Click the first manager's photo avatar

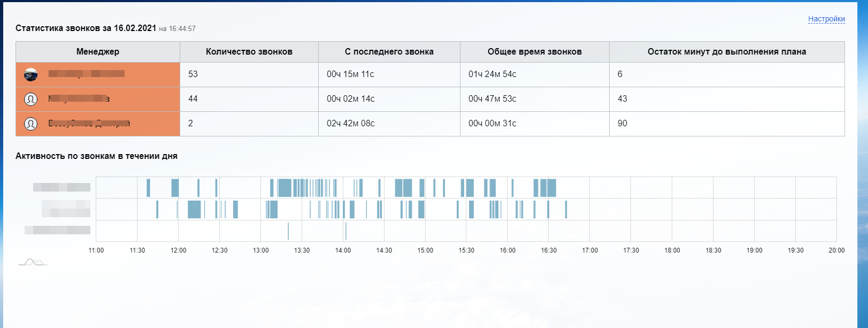tap(31, 74)
